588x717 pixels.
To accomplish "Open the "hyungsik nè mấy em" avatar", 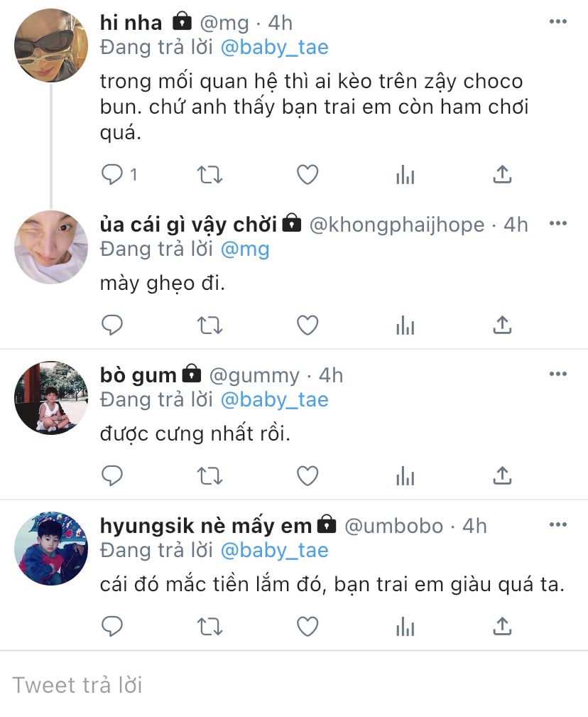I will tap(51, 549).
